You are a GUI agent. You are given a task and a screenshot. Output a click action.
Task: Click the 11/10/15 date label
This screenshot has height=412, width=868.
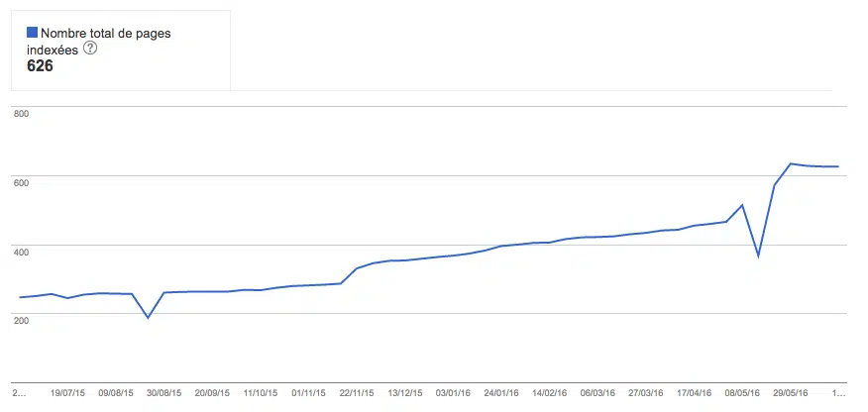261,393
